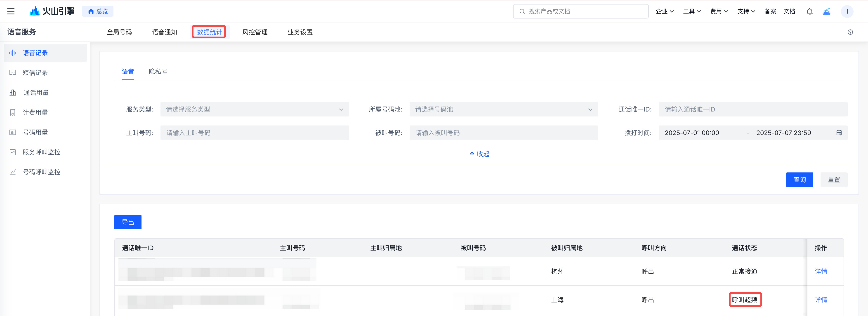
Task: Click the mountain assistant icon in header
Action: [827, 12]
